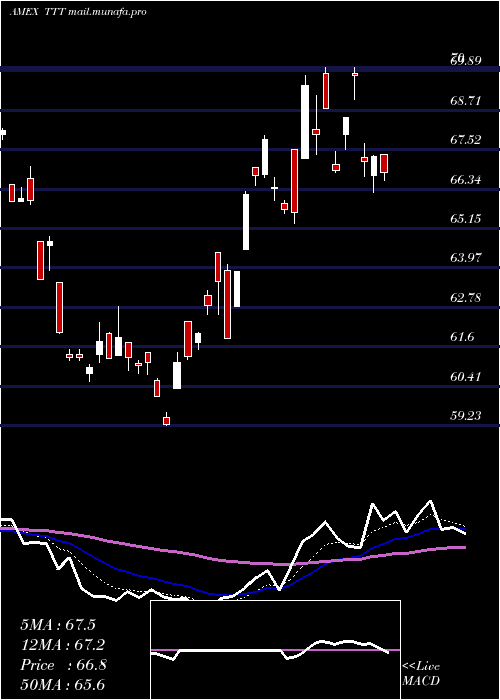Click the 60.41 price axis label
This screenshot has width=500, height=700.
[x=466, y=377]
